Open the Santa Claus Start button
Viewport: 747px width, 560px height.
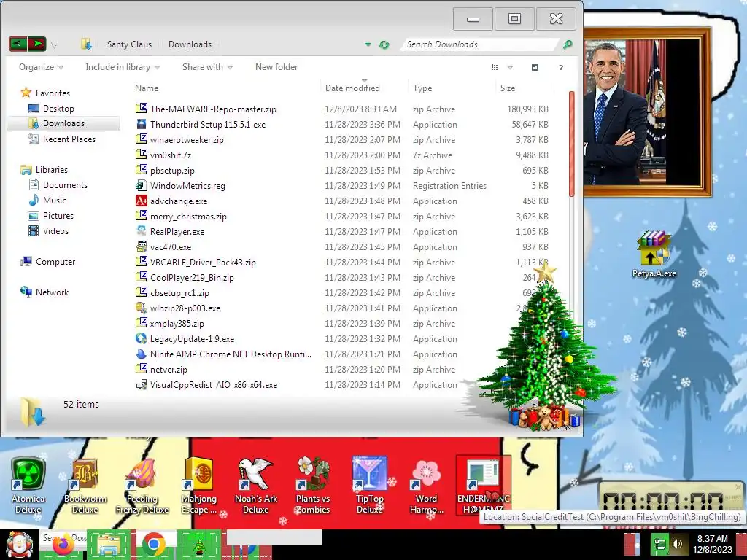click(x=19, y=545)
